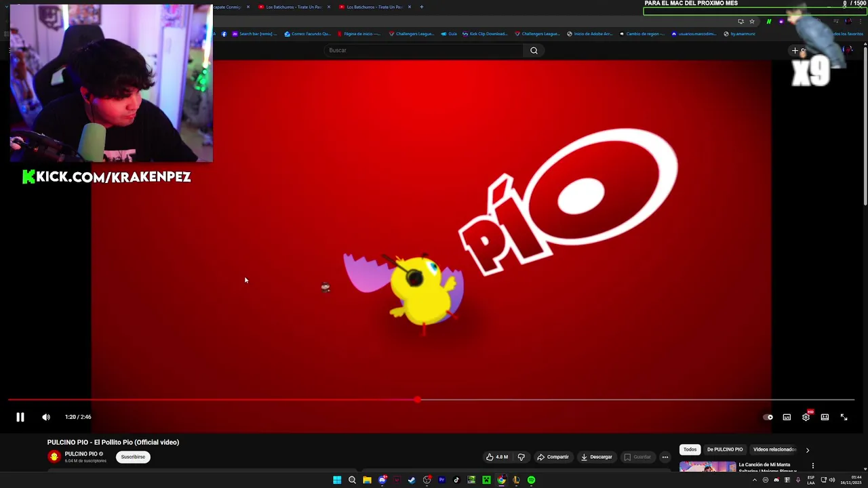Open the Guía bookmark

(449, 34)
